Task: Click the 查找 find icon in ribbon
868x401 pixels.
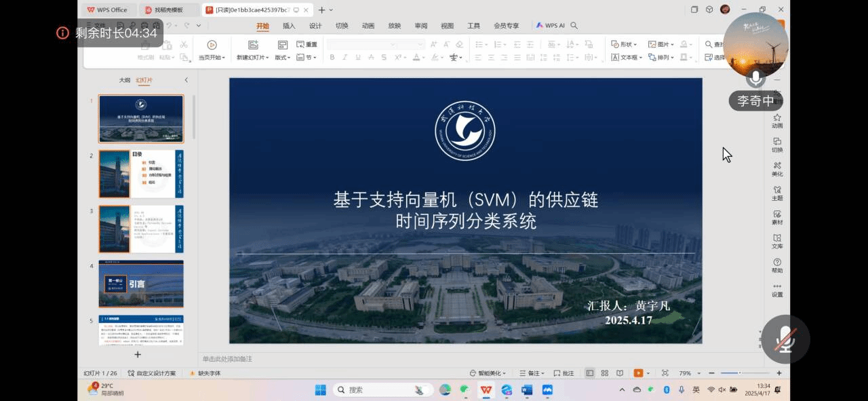Action: (x=709, y=45)
